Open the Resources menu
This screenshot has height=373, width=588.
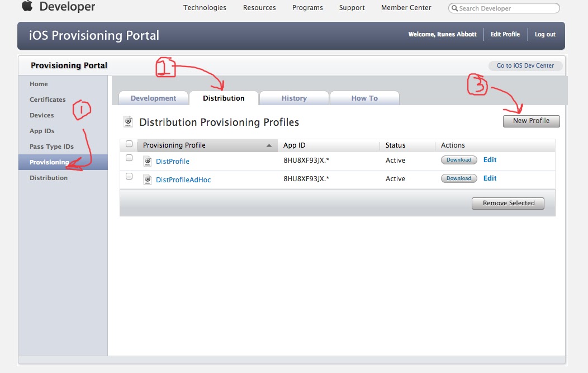pyautogui.click(x=259, y=7)
